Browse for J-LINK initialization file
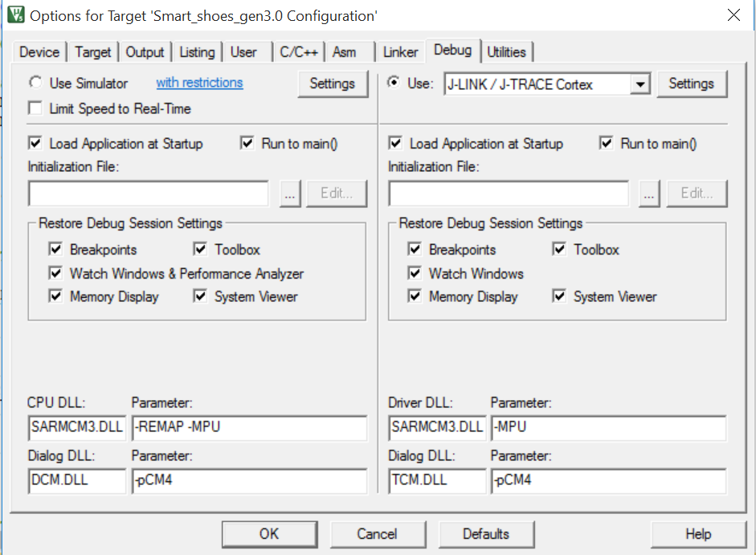Screen dimensions: 756x555 (x=649, y=194)
